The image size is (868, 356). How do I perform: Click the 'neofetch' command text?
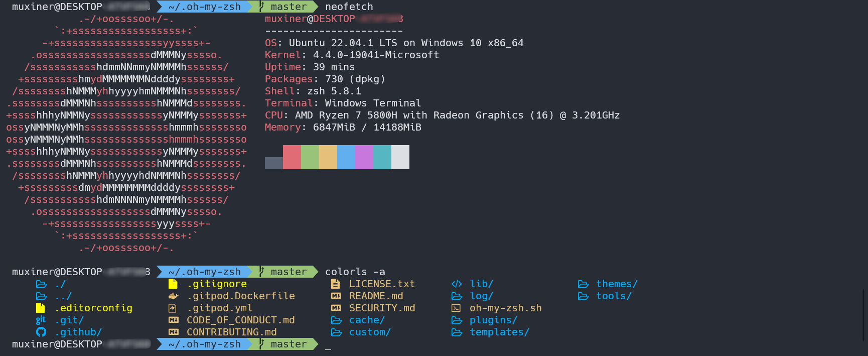(349, 7)
